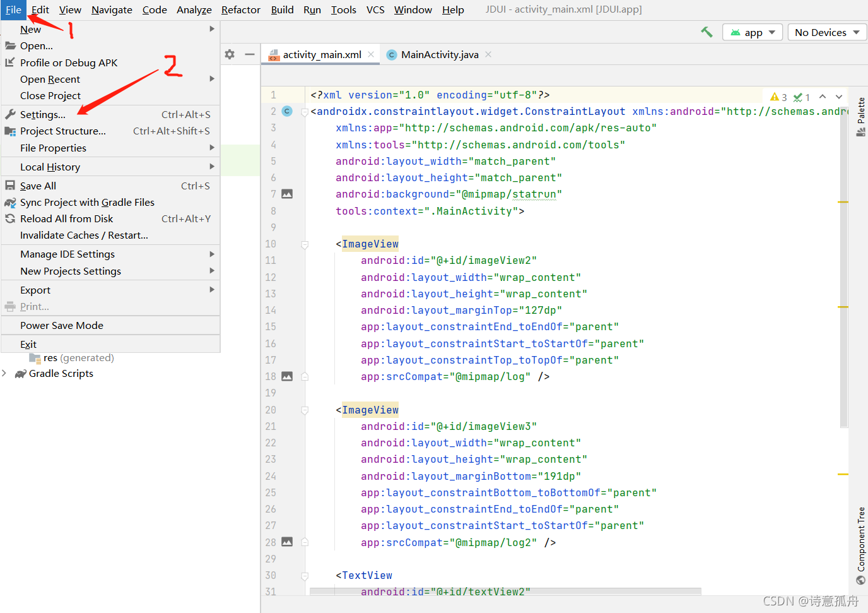
Task: Open the Code menu
Action: pos(155,9)
